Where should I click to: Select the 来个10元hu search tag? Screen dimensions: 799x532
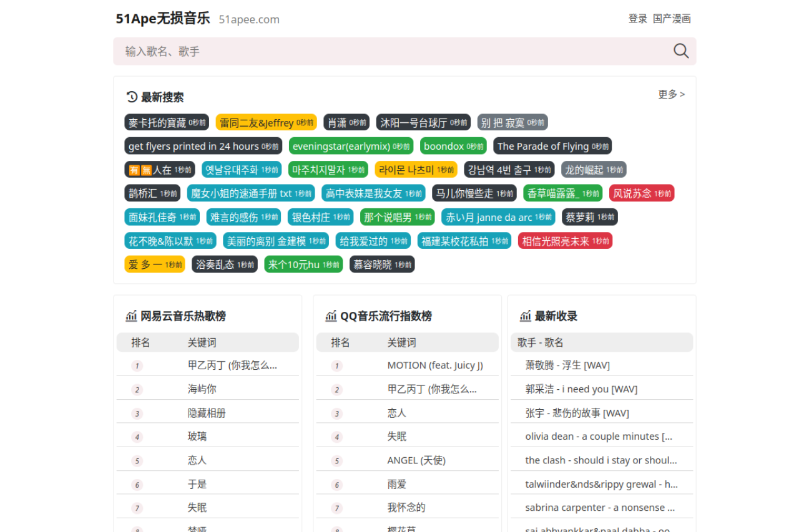coord(303,264)
